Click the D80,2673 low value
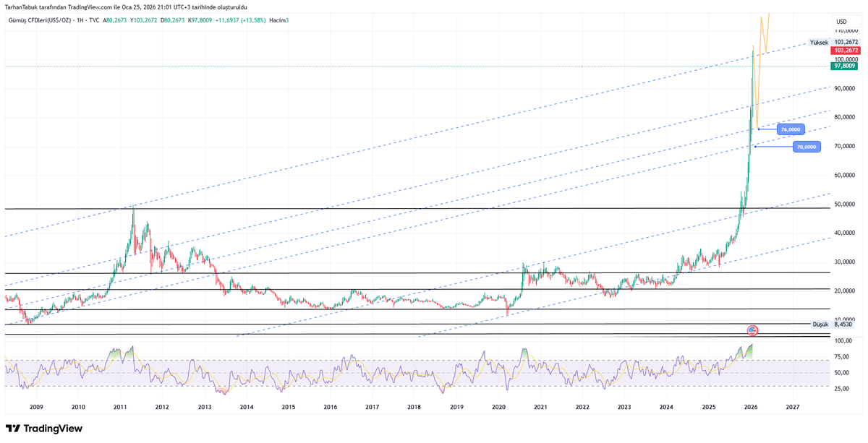 174,20
